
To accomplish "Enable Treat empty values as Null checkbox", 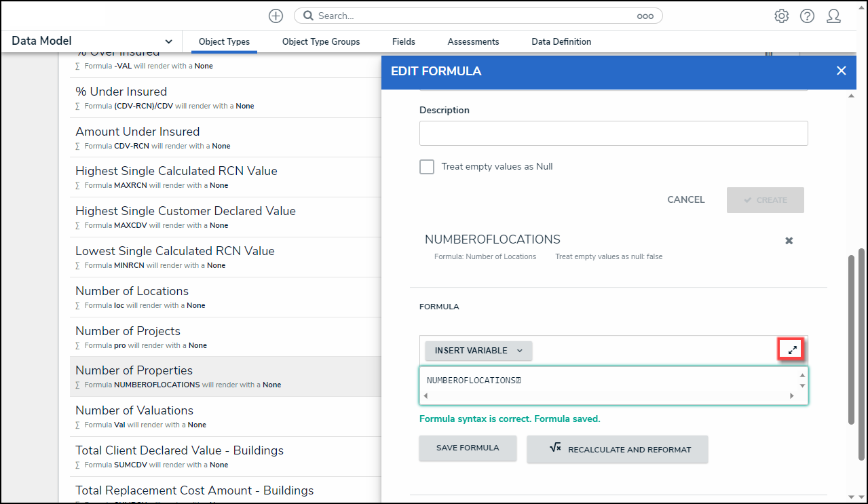I will click(x=427, y=166).
